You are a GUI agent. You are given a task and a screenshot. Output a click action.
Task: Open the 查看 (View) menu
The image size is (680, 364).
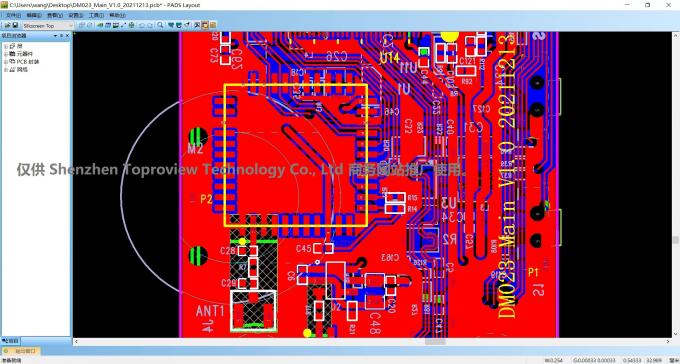pyautogui.click(x=55, y=15)
